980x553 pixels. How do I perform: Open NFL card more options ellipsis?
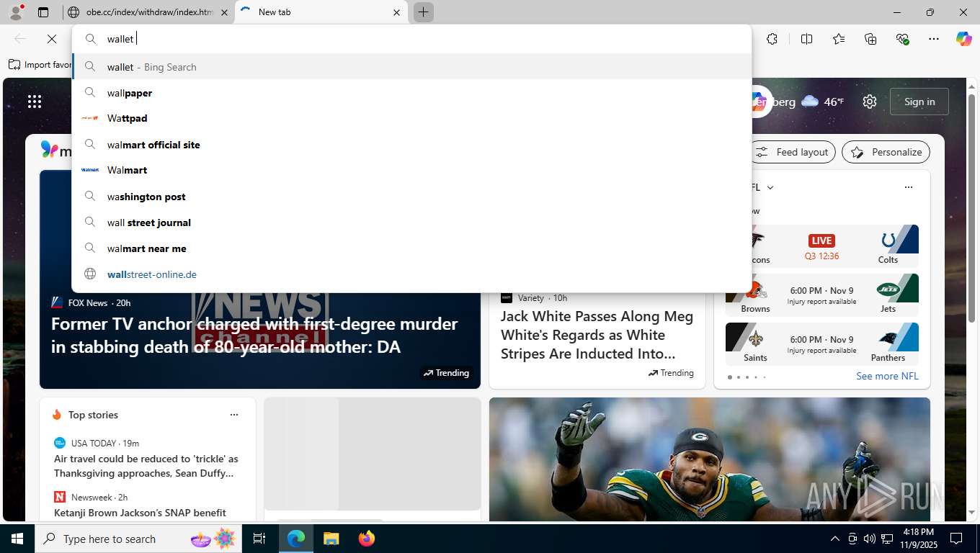(x=908, y=187)
